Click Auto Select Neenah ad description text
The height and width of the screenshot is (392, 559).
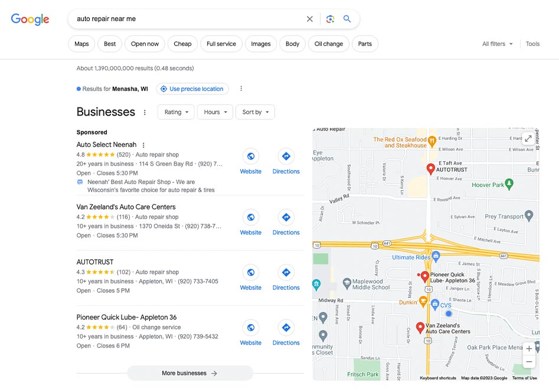pyautogui.click(x=151, y=186)
